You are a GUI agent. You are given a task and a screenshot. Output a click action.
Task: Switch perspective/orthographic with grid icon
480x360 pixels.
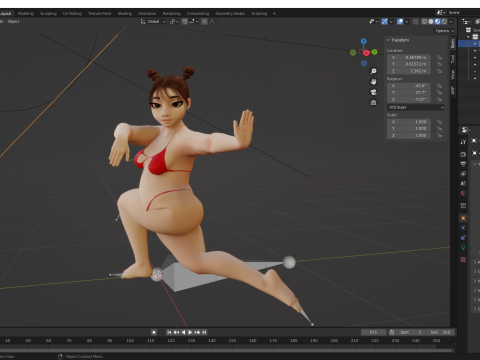click(374, 102)
